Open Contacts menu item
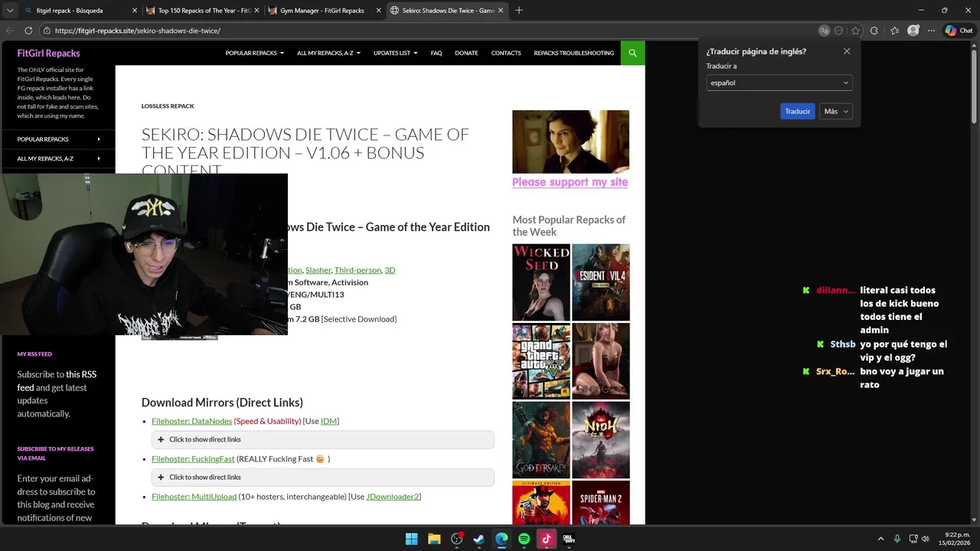980x551 pixels. pos(506,53)
